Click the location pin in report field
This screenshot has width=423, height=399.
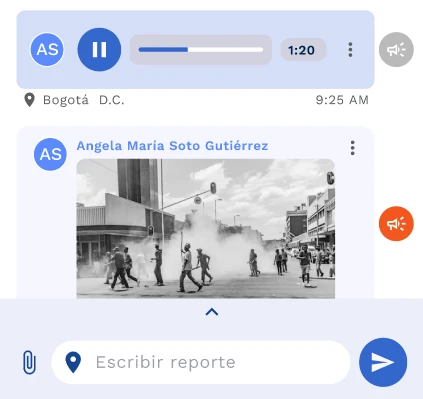coord(73,362)
